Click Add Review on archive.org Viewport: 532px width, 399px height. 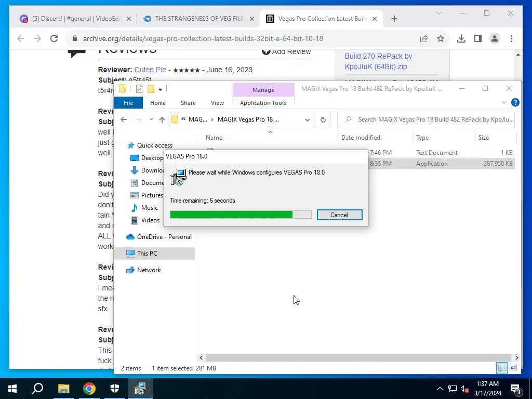pyautogui.click(x=286, y=51)
